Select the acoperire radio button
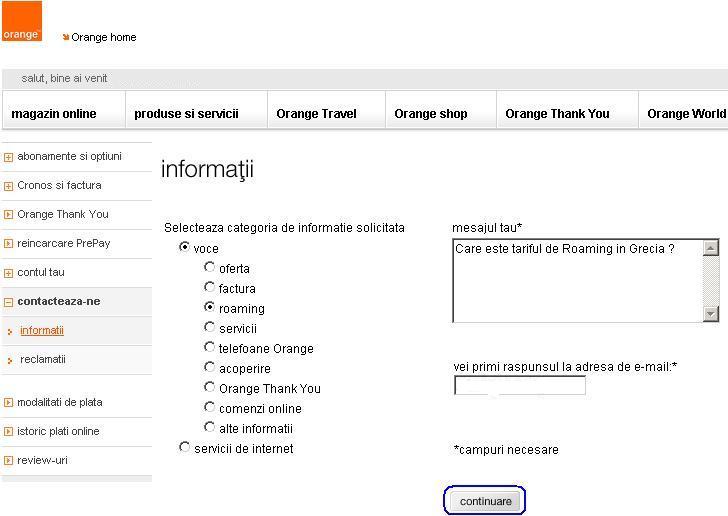The height and width of the screenshot is (516, 728). (x=209, y=367)
